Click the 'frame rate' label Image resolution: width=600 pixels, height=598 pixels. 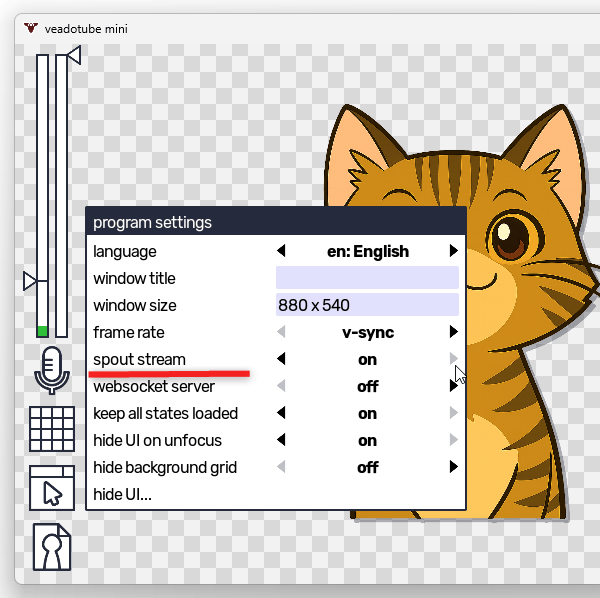tap(129, 332)
